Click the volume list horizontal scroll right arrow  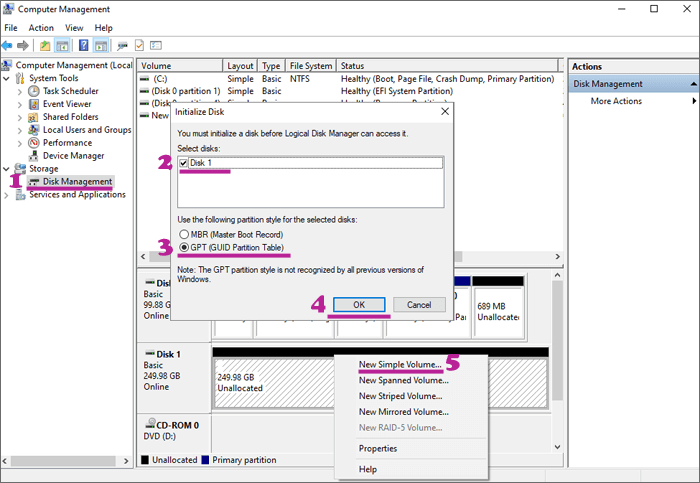tap(558, 257)
